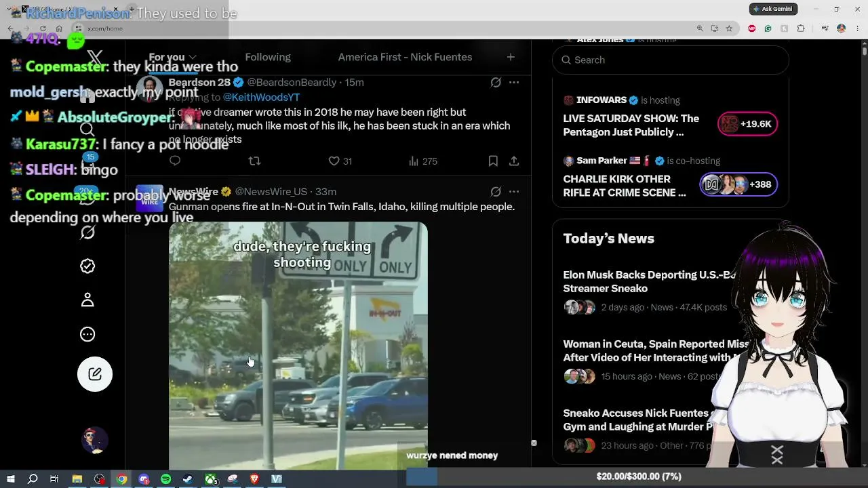
Task: Like the Beardson 28 post
Action: [340, 161]
